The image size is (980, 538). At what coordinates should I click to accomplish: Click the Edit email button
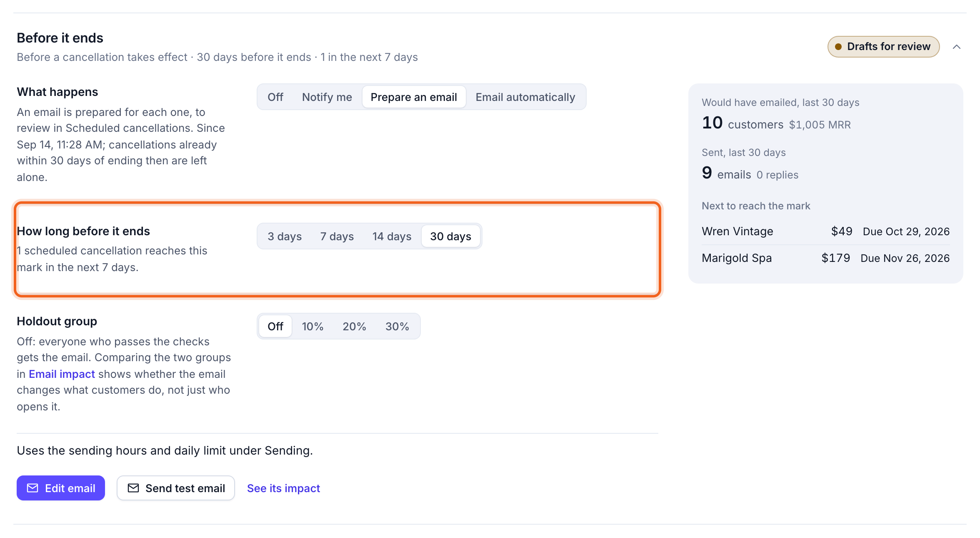61,488
